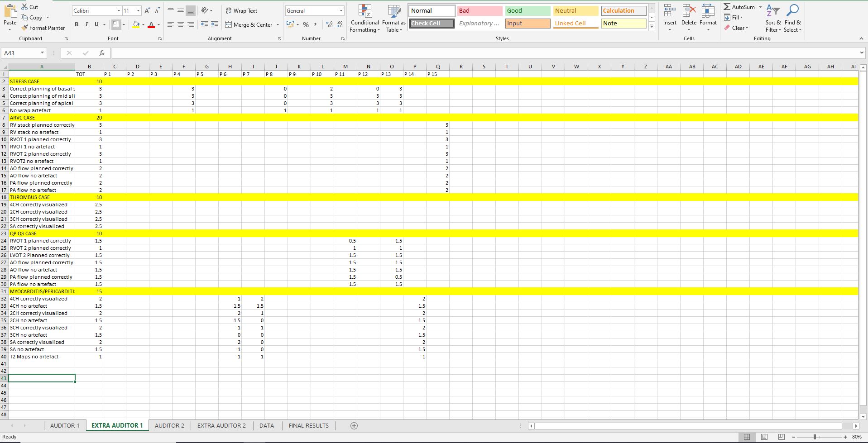Switch to the AUDITOR 2 sheet tab

click(169, 426)
